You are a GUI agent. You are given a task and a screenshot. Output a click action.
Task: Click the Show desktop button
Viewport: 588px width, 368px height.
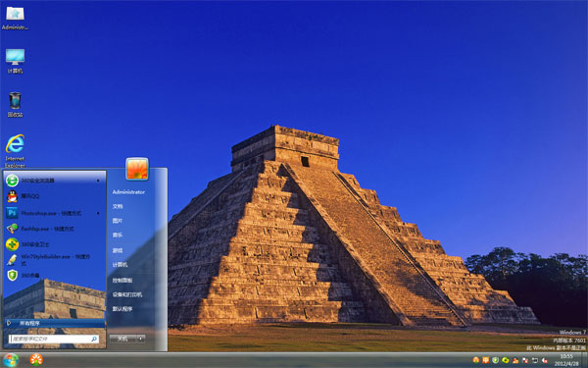[584, 360]
